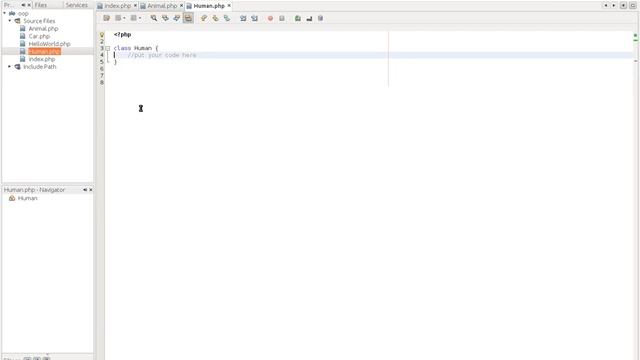The image size is (640, 360).
Task: Collapse the class Human code fold
Action: coord(108,48)
